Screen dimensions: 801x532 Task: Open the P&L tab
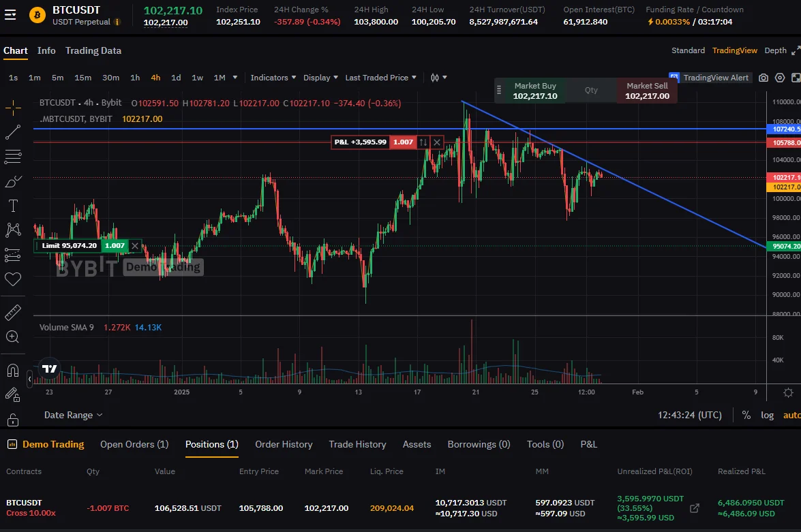588,444
